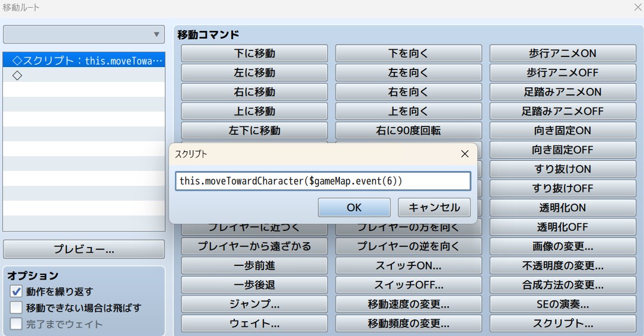Open 移動速度の変更... command
The height and width of the screenshot is (336, 644).
409,305
